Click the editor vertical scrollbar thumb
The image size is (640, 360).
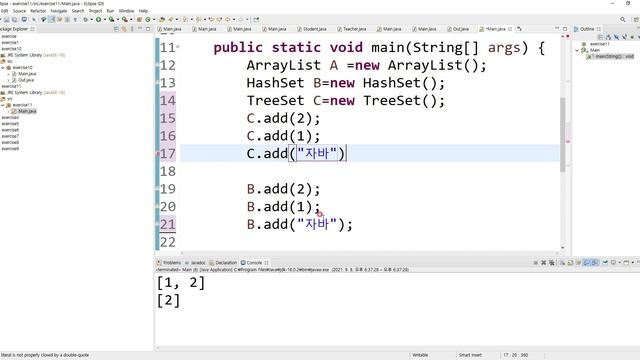(x=563, y=134)
